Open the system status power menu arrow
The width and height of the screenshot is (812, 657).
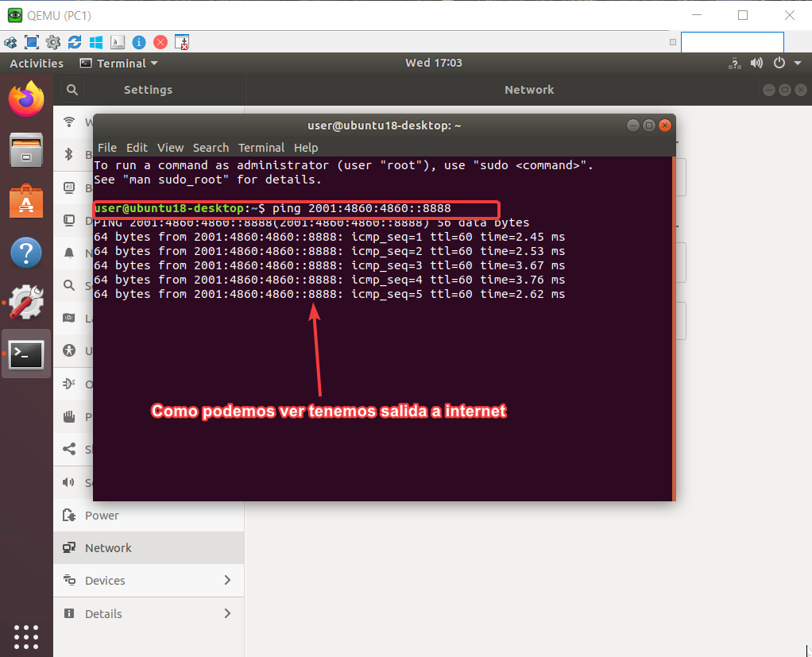point(798,63)
